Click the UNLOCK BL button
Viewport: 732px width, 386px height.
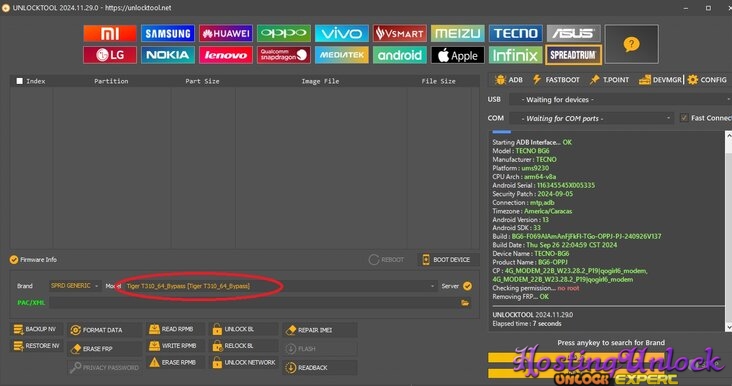coord(243,330)
